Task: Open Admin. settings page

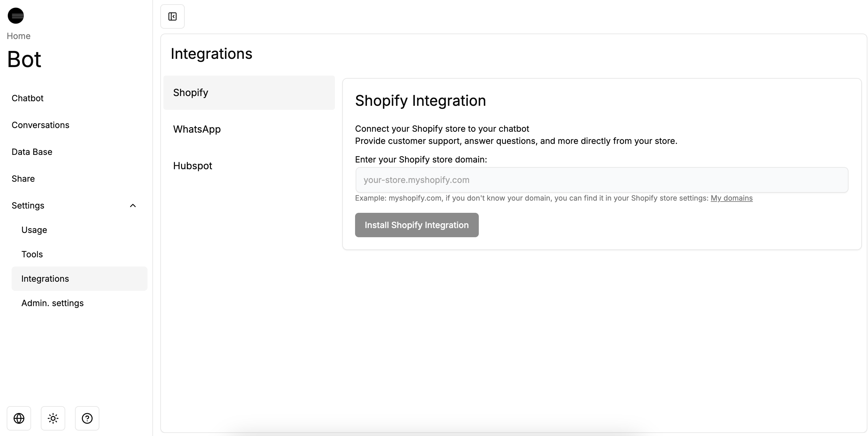Action: 52,303
